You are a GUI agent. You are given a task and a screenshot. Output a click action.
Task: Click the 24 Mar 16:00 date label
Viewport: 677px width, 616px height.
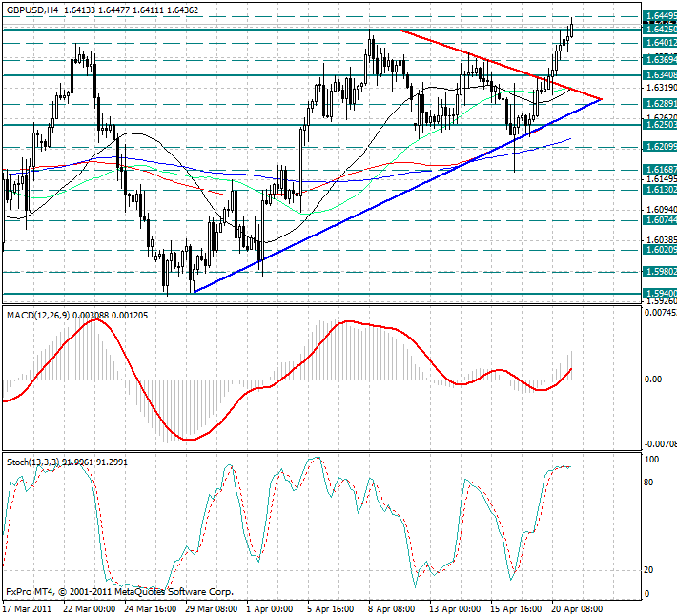coord(151,609)
